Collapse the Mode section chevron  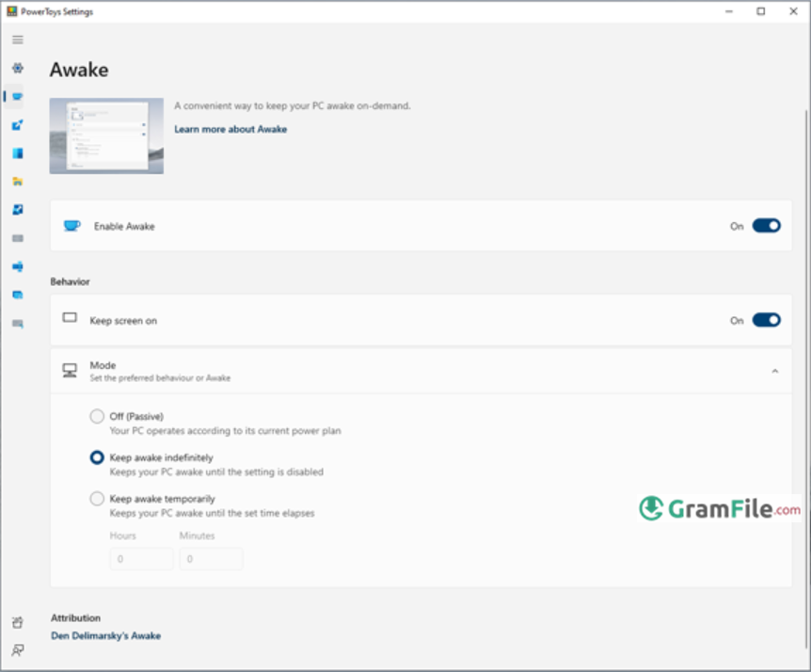click(775, 371)
